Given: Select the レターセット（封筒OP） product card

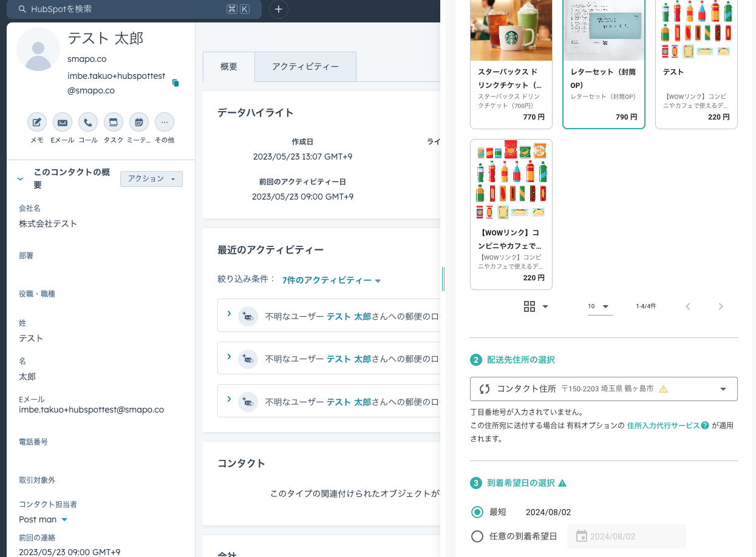Looking at the screenshot, I should tap(604, 64).
